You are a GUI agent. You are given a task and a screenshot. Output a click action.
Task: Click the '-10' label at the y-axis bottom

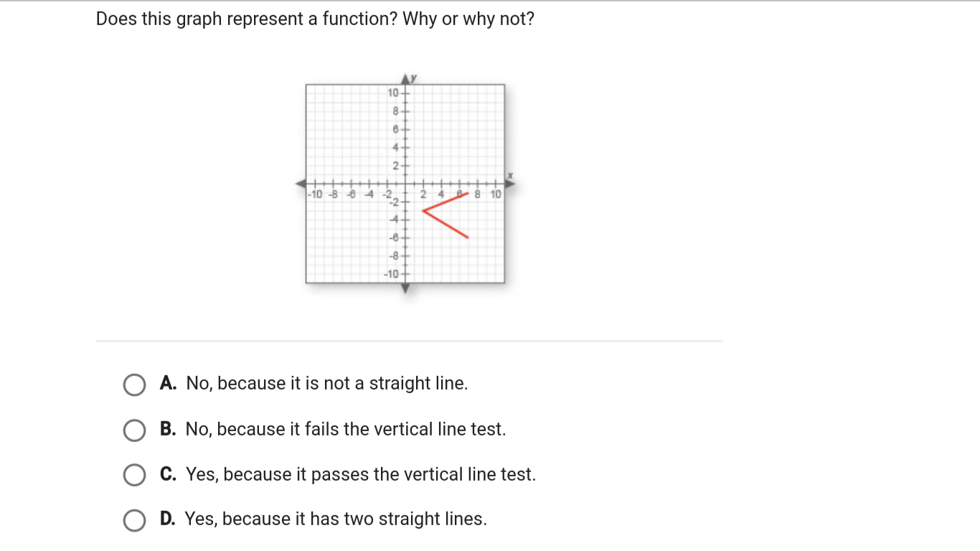tap(392, 273)
